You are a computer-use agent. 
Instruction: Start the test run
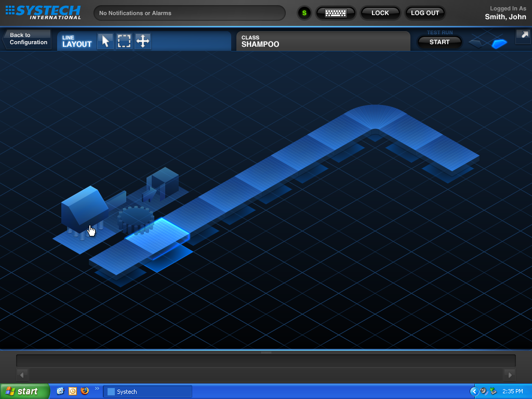click(439, 42)
